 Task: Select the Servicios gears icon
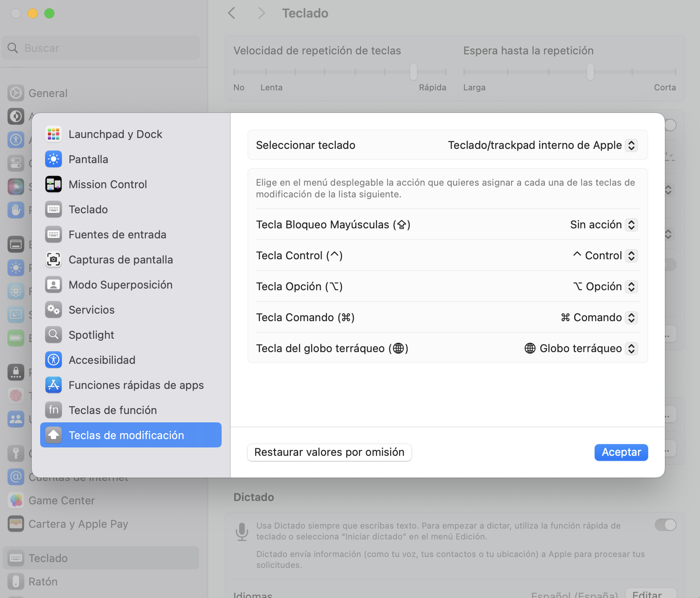coord(54,310)
